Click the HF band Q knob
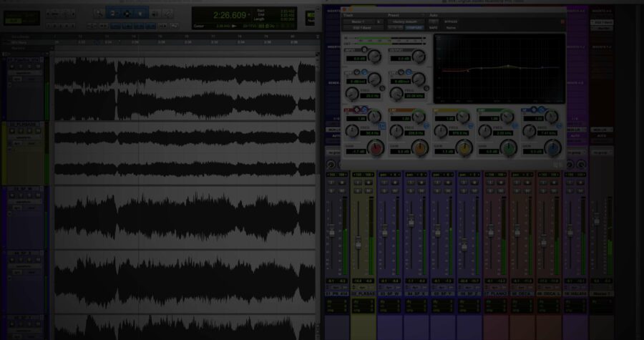The height and width of the screenshot is (340, 644). tap(552, 117)
